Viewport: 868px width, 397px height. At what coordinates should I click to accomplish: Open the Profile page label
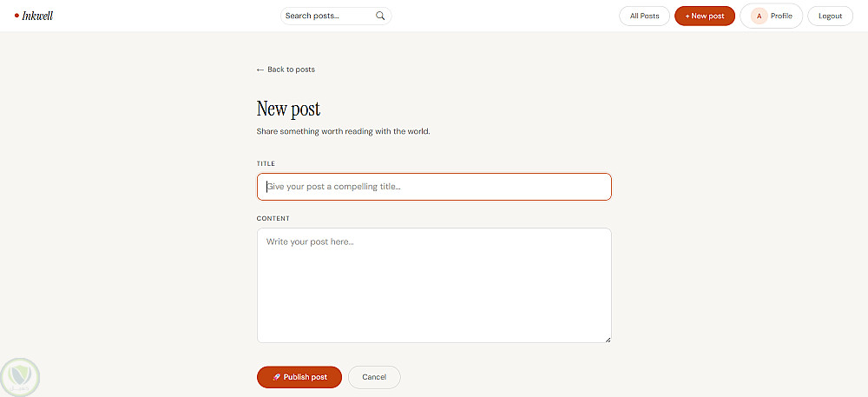coord(781,16)
